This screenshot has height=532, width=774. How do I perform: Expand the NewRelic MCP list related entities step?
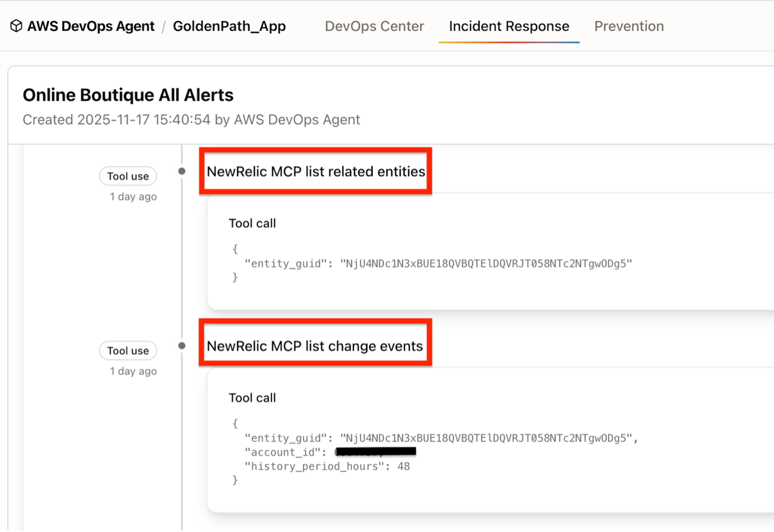pos(316,171)
